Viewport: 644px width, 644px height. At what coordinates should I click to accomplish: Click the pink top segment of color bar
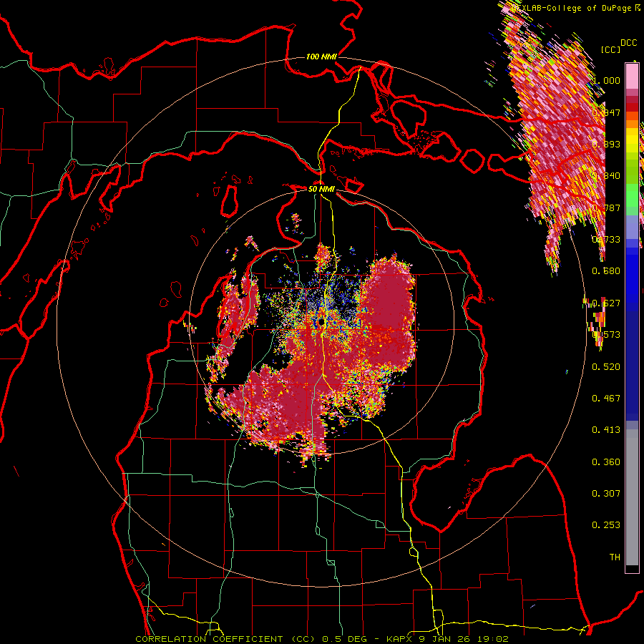click(632, 77)
